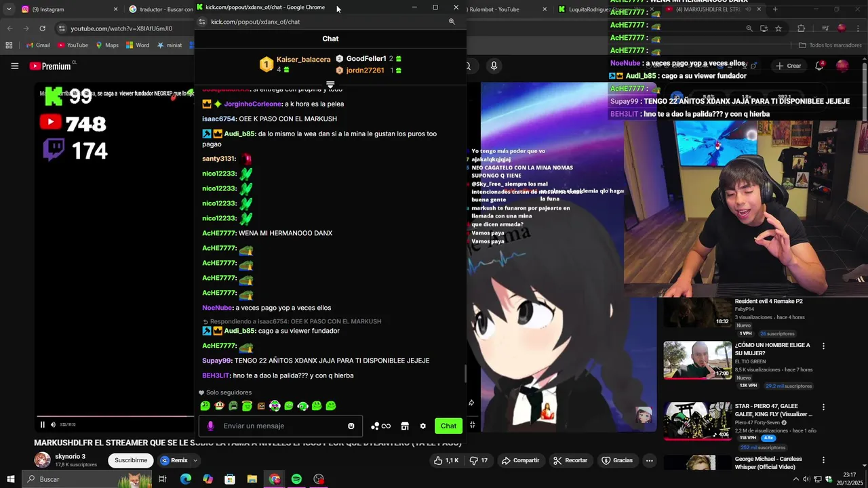Open STAR - PIERO 47 video thumbnail

pyautogui.click(x=697, y=421)
